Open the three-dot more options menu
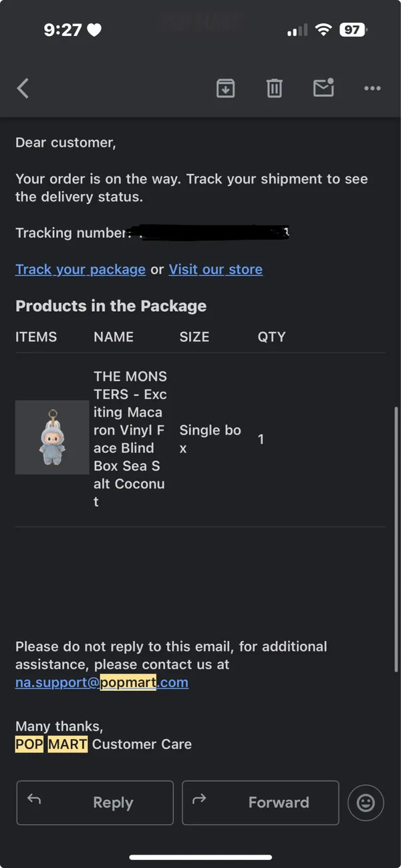This screenshot has width=401, height=868. (372, 88)
